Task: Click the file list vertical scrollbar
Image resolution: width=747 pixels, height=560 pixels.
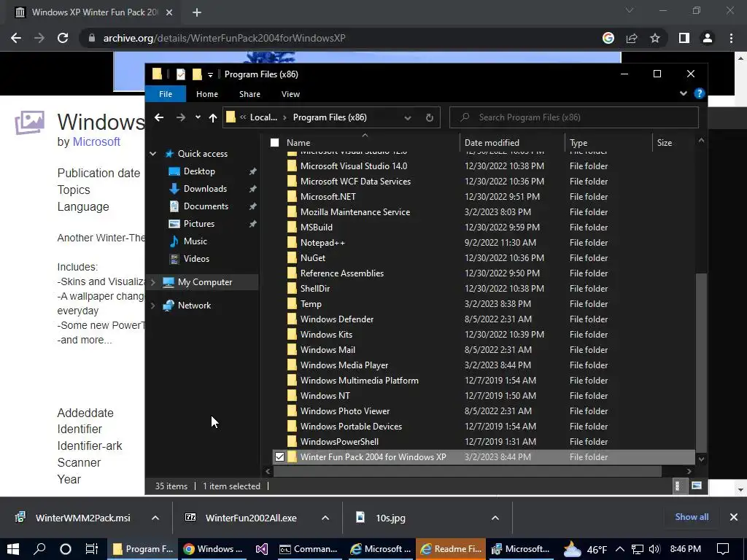Action: (701, 362)
